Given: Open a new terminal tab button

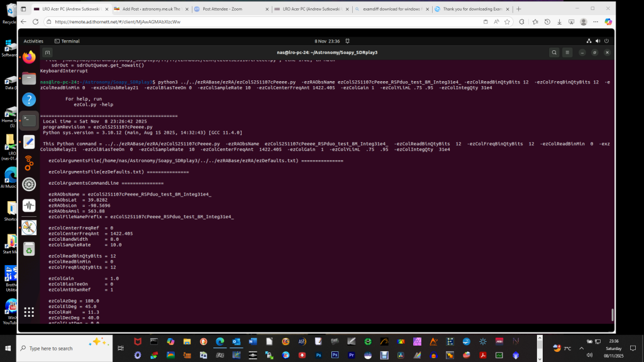Looking at the screenshot, I should [48, 53].
